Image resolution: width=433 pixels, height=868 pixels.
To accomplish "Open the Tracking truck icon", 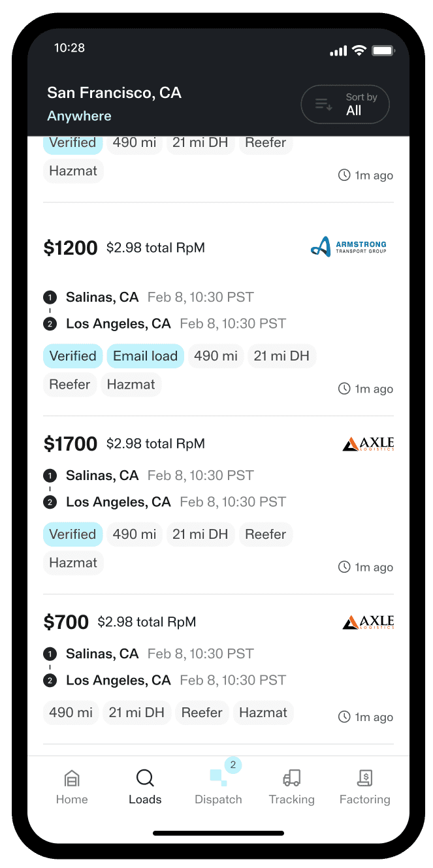I will (292, 779).
